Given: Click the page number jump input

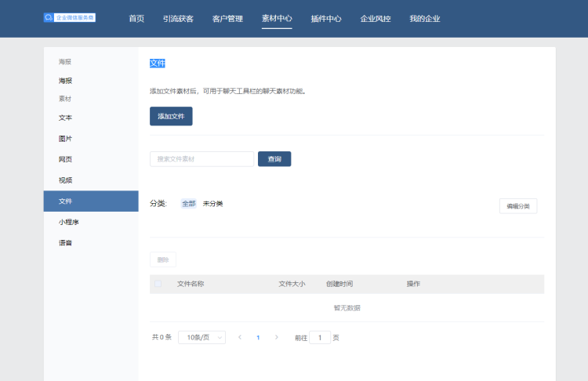Looking at the screenshot, I should (320, 337).
